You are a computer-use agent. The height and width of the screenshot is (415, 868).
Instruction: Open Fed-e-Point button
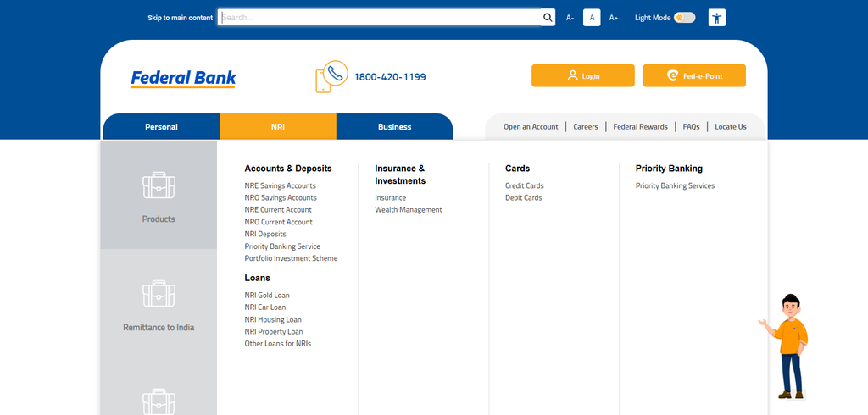point(694,76)
